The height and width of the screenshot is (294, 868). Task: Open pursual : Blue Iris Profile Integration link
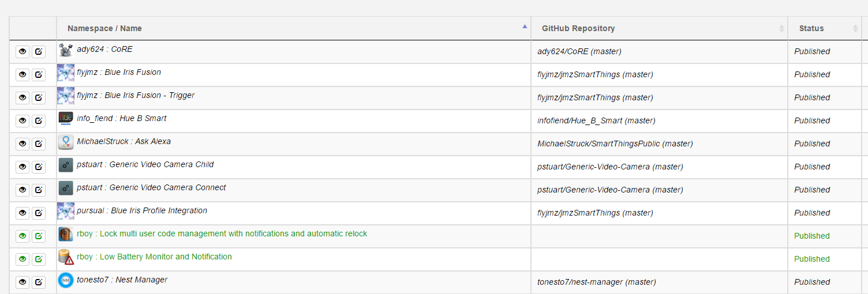[142, 211]
